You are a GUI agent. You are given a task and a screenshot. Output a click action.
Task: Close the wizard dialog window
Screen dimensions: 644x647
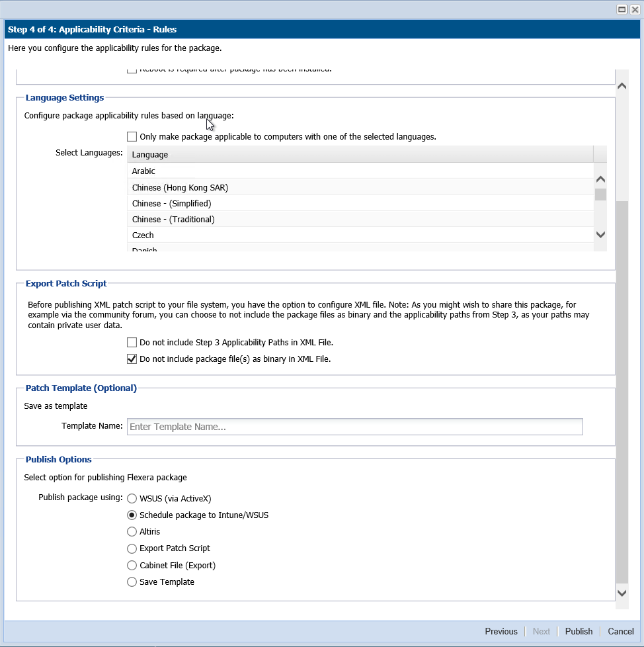pos(634,9)
